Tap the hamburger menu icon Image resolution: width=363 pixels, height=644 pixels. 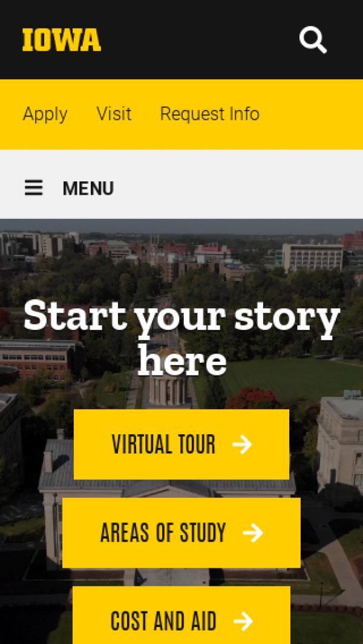[x=34, y=188]
